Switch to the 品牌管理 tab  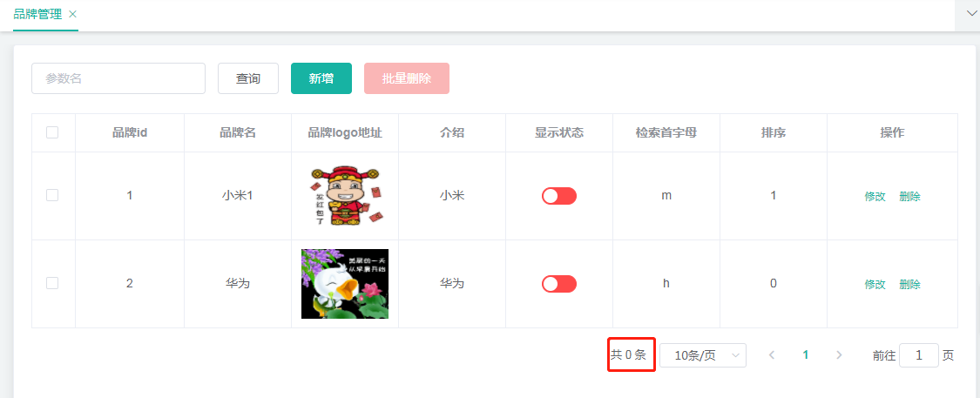(x=37, y=14)
